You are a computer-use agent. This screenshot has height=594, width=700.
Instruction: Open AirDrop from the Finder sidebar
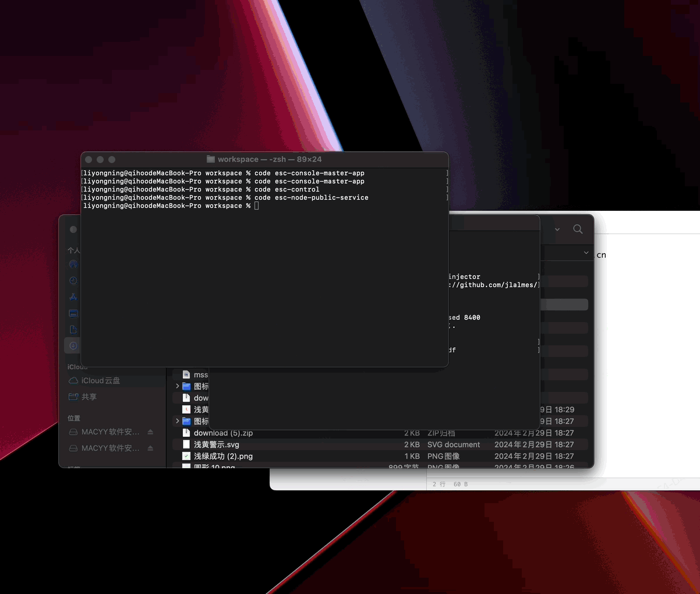(73, 264)
